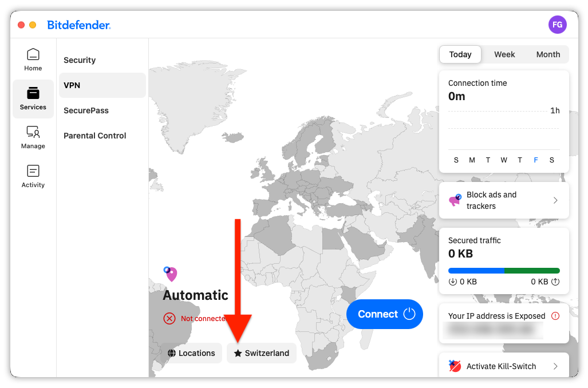Viewport: 588px width, 388px height.
Task: Switch to the Month tab
Action: [548, 54]
